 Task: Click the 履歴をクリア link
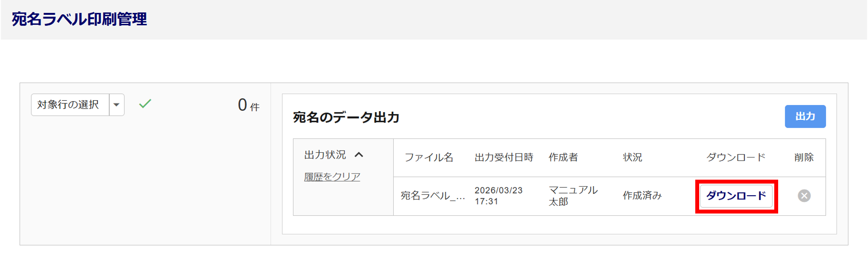[x=332, y=177]
